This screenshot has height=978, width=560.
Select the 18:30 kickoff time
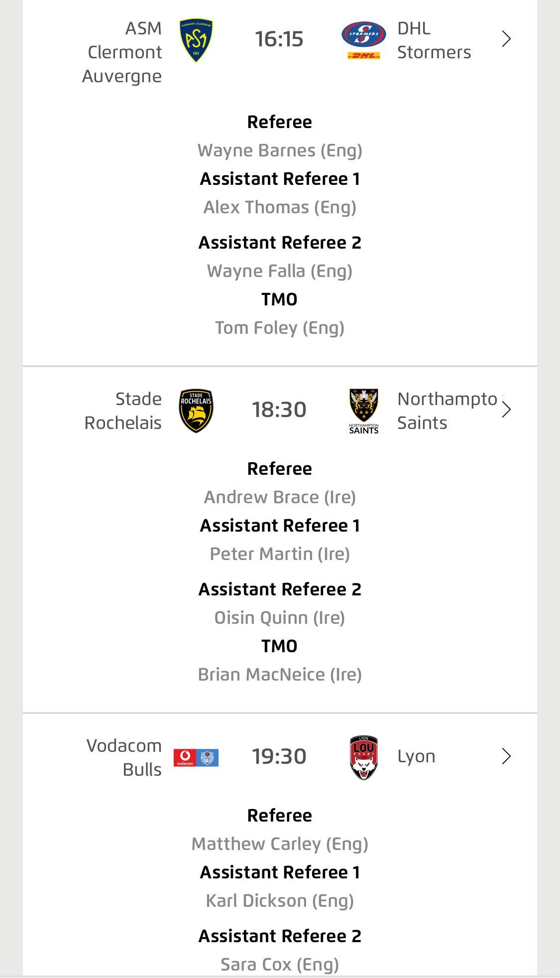(x=279, y=410)
